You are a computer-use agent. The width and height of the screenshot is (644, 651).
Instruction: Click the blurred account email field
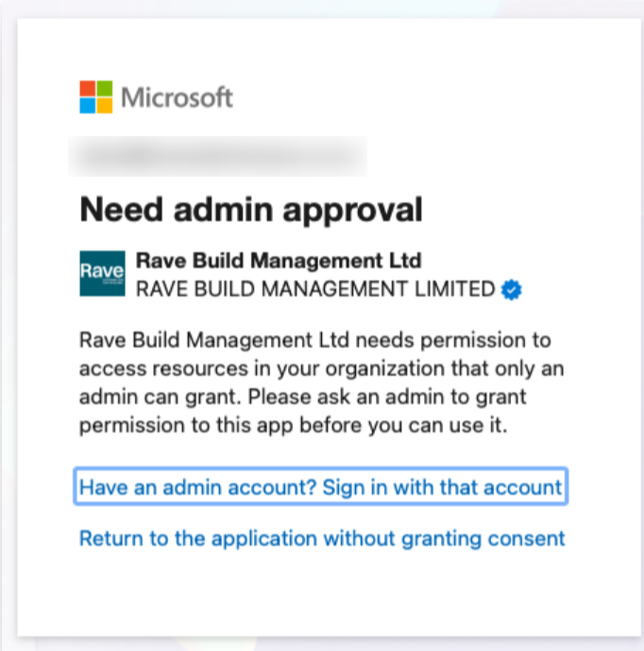217,156
